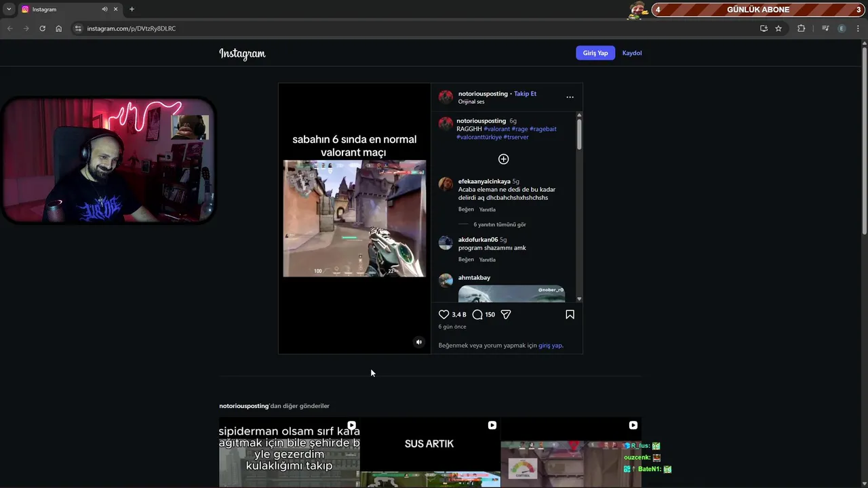
Task: Click 6 gün önce post timestamp
Action: 452,327
